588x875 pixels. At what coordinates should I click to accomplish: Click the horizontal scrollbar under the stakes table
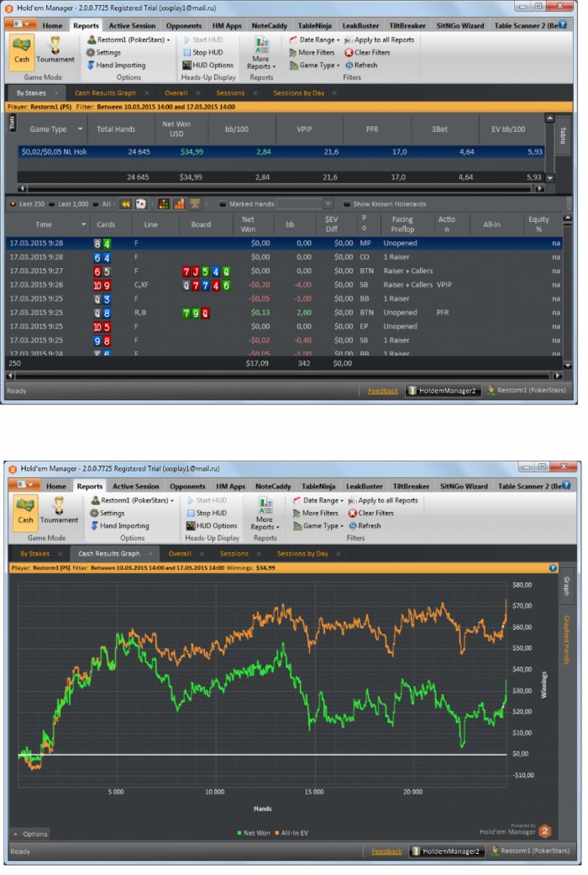[281, 188]
